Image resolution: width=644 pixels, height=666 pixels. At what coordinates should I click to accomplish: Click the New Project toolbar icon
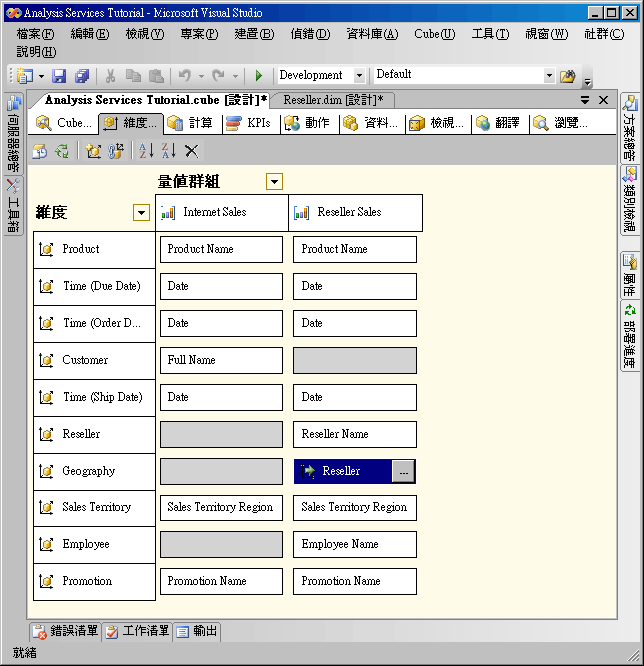coord(25,76)
